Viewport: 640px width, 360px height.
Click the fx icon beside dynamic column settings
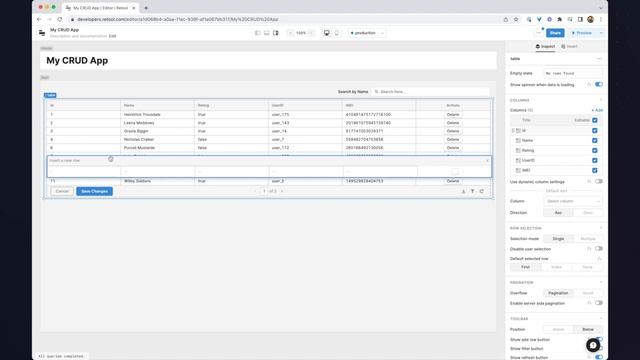point(589,182)
